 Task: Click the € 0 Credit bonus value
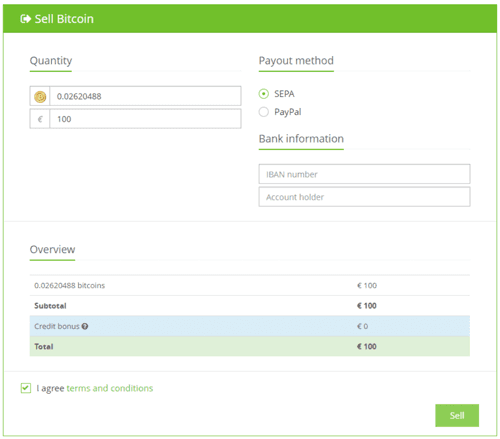362,326
